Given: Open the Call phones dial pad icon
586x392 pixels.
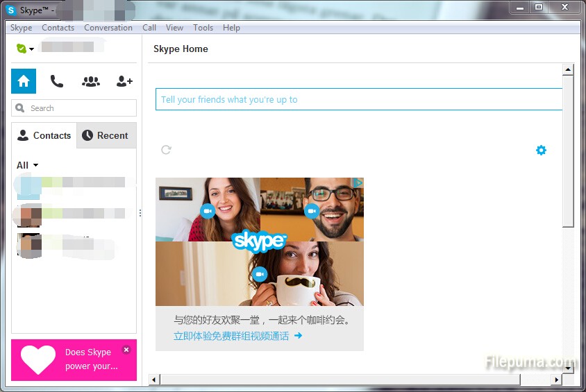Looking at the screenshot, I should (57, 81).
